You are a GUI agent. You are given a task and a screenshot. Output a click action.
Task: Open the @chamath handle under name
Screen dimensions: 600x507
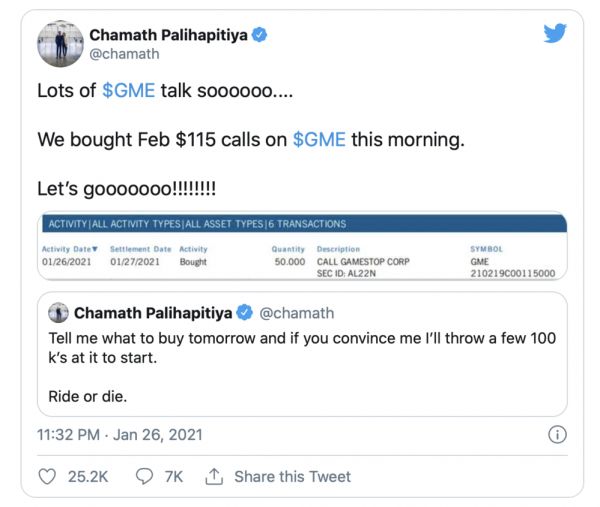coord(124,55)
